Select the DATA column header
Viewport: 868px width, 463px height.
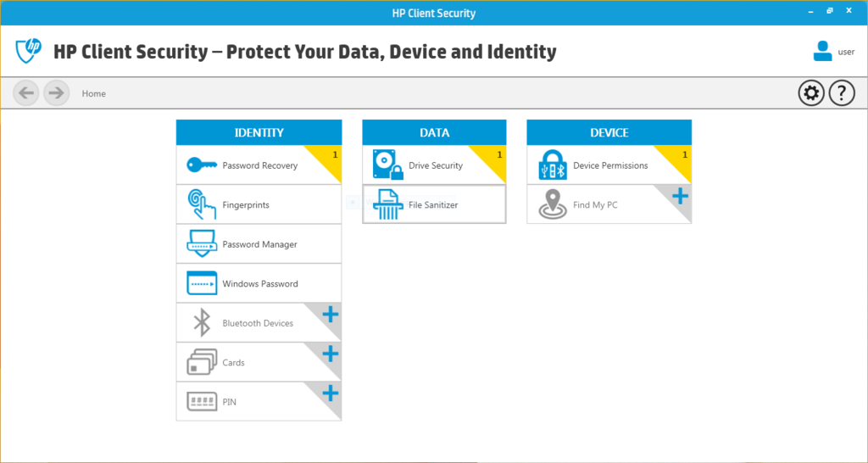(435, 132)
